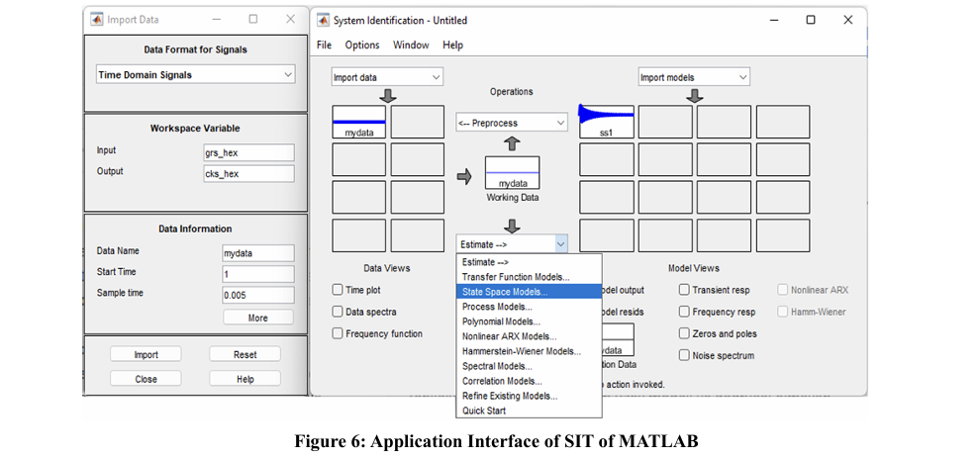Open the Data Format for Signals dropdown
Screen dimensions: 980x459
pos(196,74)
